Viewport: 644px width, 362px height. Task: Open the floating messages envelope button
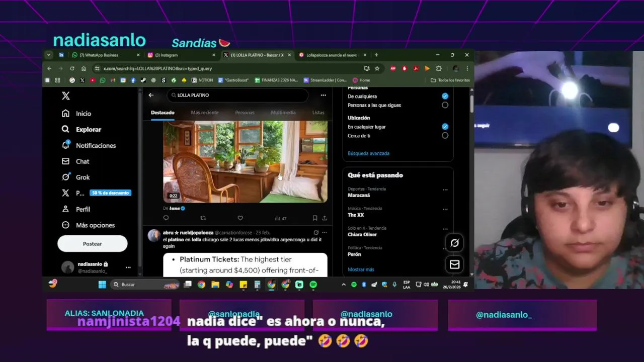[x=454, y=264]
